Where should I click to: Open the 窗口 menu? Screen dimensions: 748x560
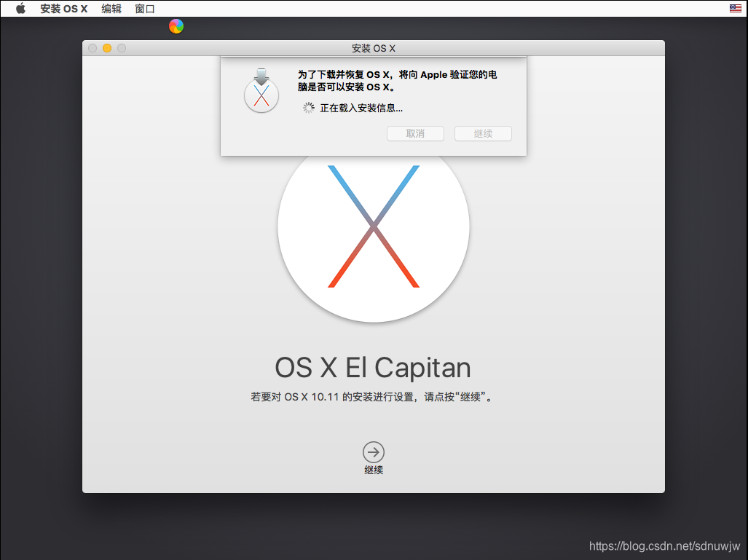[x=145, y=9]
